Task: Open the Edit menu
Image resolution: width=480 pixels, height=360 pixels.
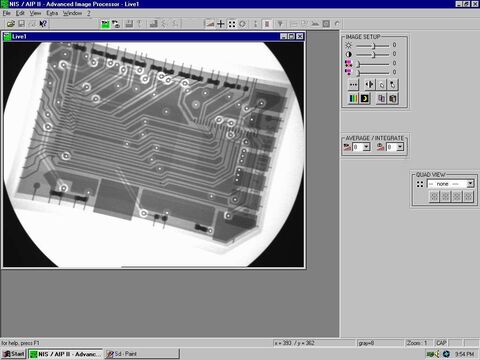Action: [20, 13]
